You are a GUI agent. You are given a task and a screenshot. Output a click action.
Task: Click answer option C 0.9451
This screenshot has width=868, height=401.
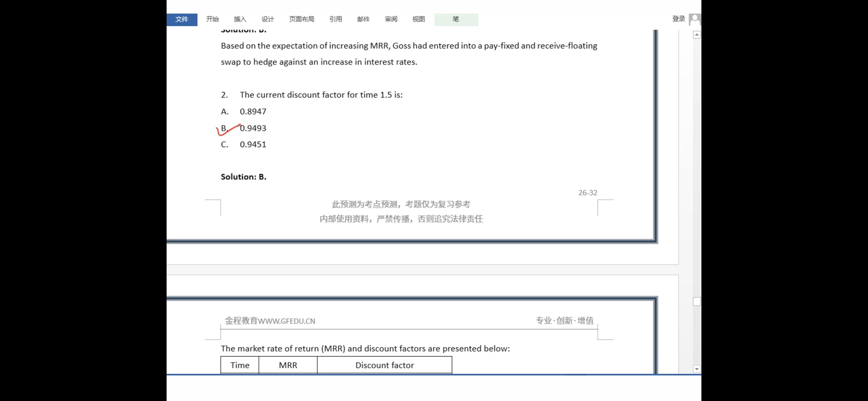click(x=253, y=145)
